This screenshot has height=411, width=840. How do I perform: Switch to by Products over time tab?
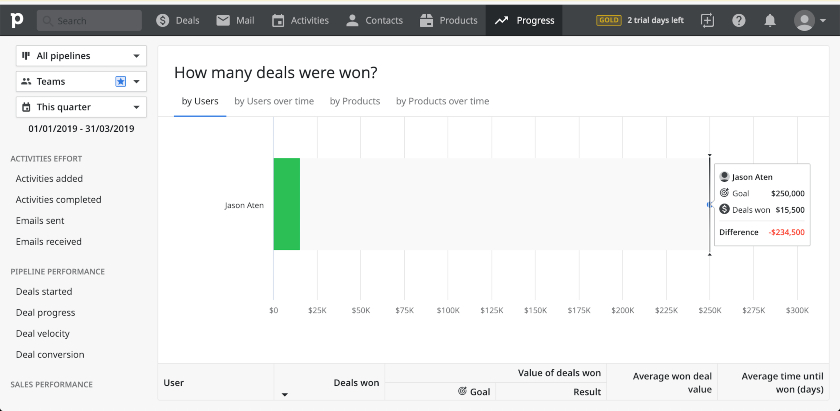tap(442, 101)
